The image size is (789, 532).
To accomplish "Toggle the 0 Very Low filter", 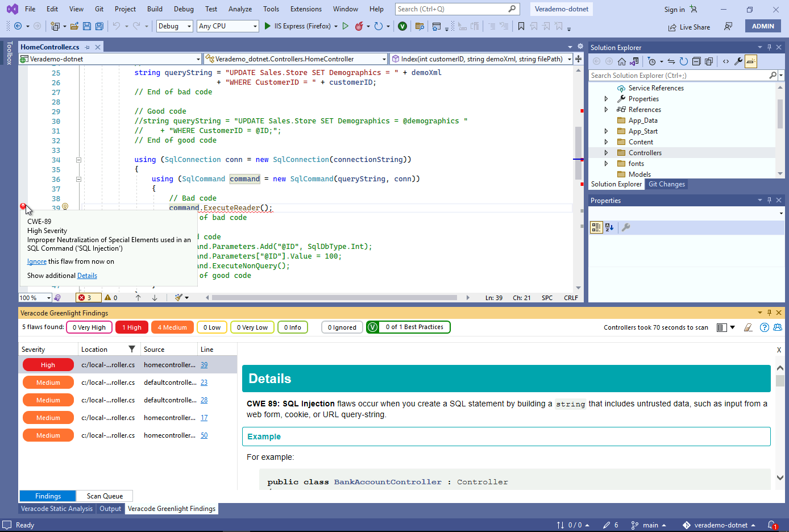I will pyautogui.click(x=252, y=327).
